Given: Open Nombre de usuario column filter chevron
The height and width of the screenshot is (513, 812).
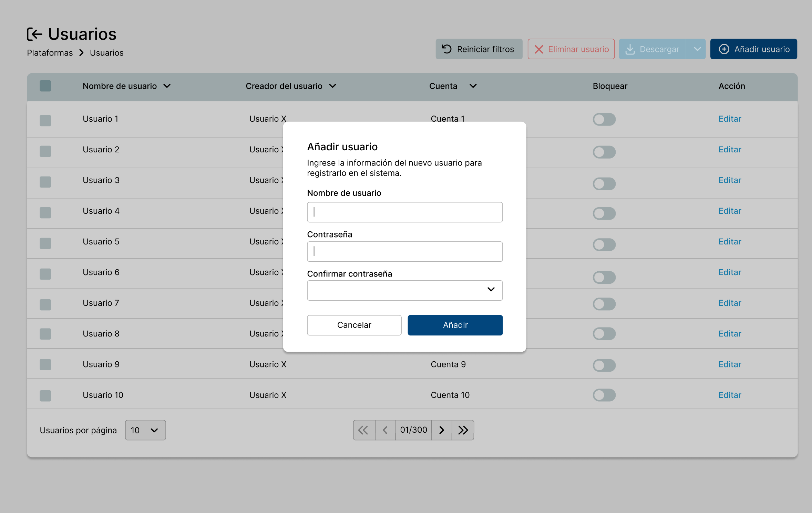Looking at the screenshot, I should (x=167, y=86).
